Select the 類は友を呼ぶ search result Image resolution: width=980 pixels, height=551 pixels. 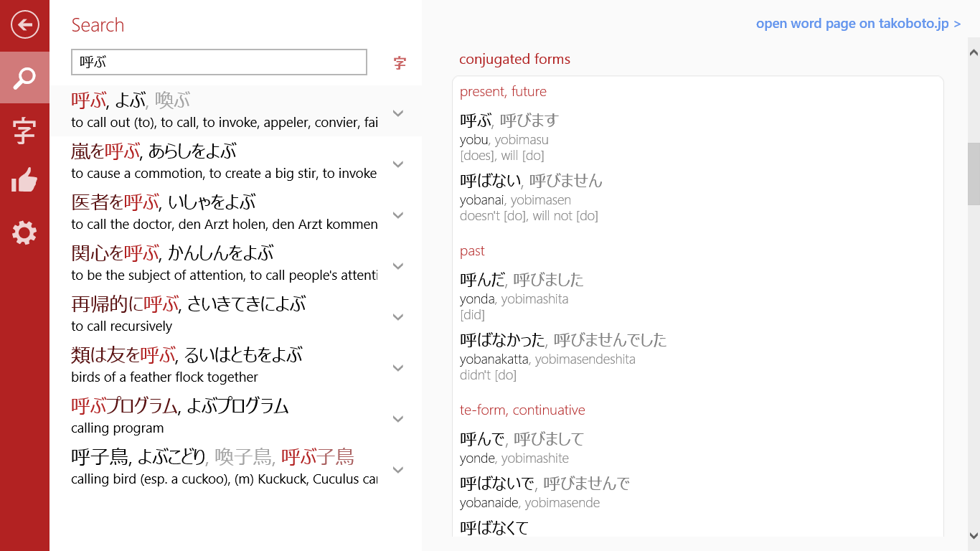pyautogui.click(x=215, y=365)
